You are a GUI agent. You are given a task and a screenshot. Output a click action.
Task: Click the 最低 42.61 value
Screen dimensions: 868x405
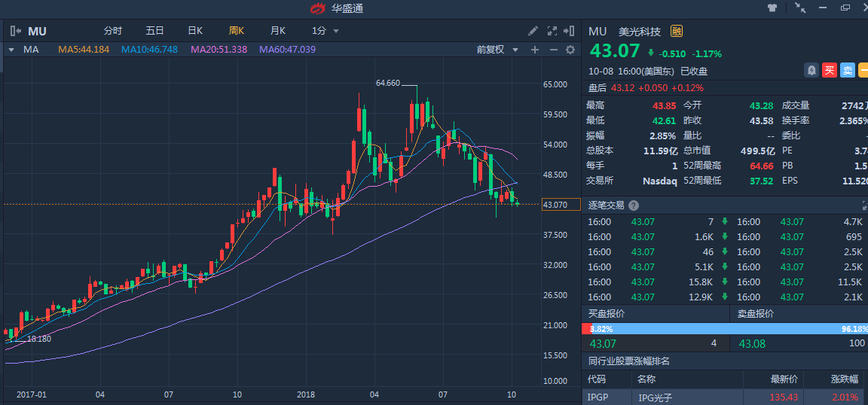click(x=665, y=120)
